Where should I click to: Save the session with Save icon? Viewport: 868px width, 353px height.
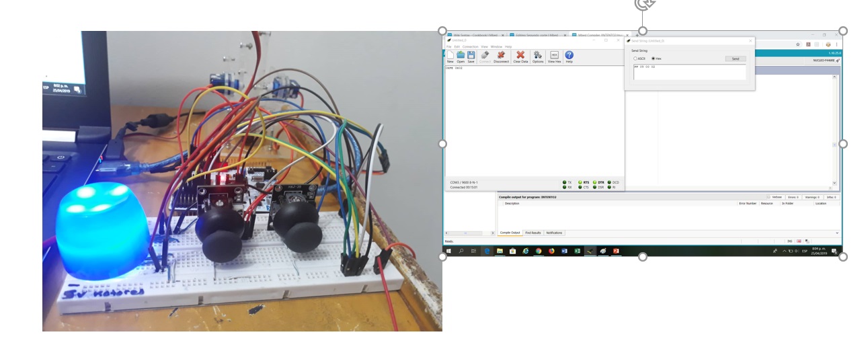pyautogui.click(x=471, y=56)
